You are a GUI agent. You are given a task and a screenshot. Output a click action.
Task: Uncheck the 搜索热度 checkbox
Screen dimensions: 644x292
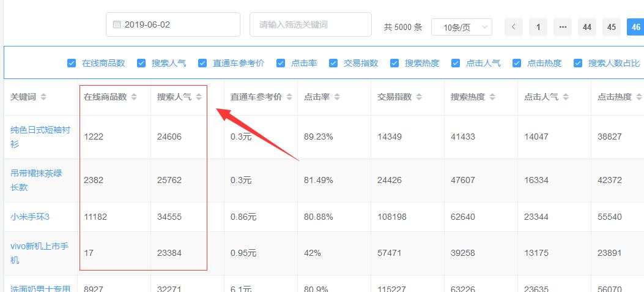[x=394, y=63]
